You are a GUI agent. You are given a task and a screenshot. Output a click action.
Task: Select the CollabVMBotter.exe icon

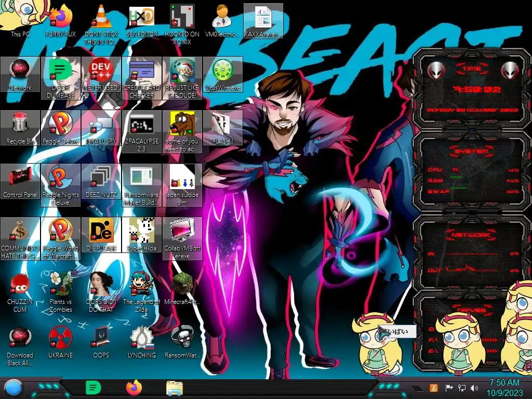182,239
